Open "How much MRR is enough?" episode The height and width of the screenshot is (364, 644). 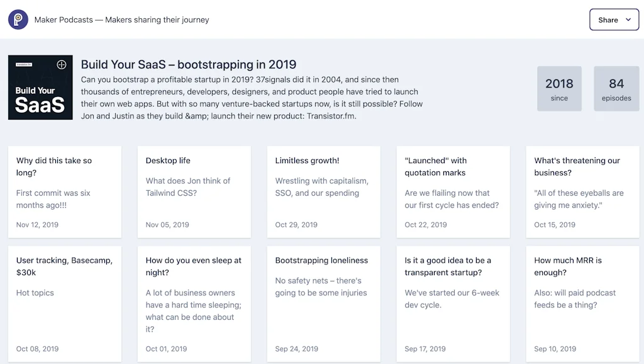pyautogui.click(x=582, y=304)
